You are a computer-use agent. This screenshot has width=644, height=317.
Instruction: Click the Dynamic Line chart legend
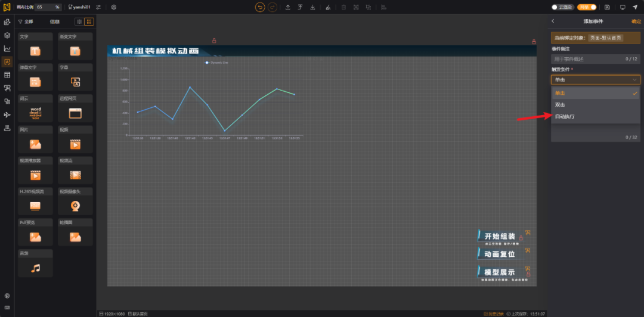point(216,63)
